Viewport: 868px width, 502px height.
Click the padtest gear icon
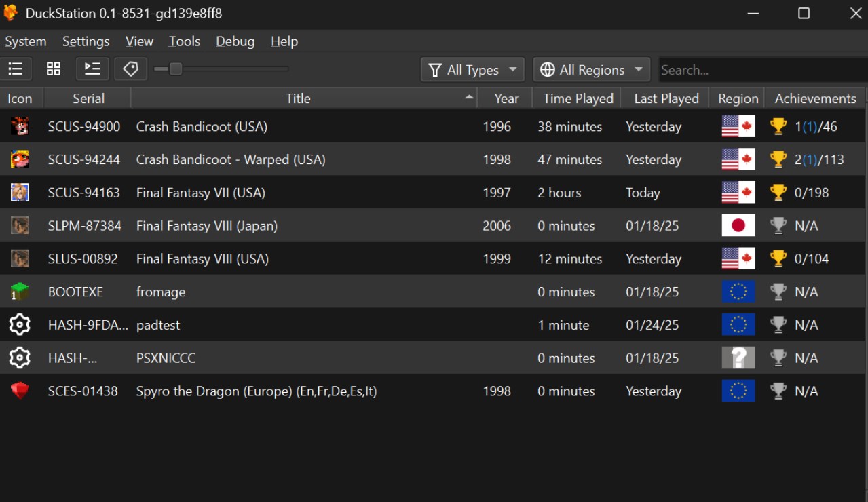click(x=20, y=325)
